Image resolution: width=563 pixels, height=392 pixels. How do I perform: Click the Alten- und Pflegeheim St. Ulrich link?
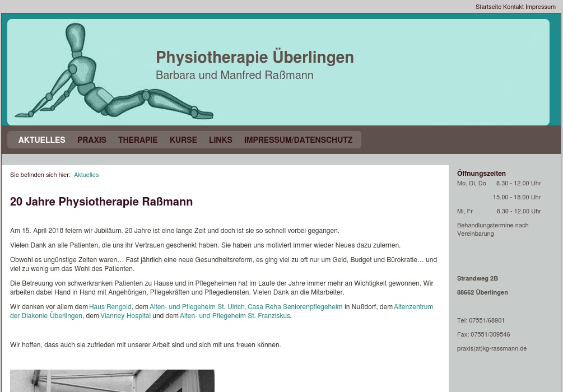point(197,307)
